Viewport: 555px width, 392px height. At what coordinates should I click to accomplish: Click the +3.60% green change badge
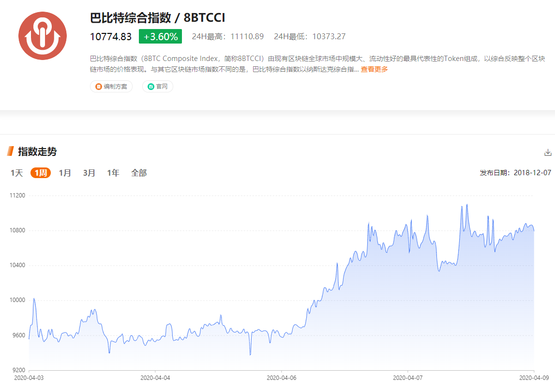click(x=160, y=36)
